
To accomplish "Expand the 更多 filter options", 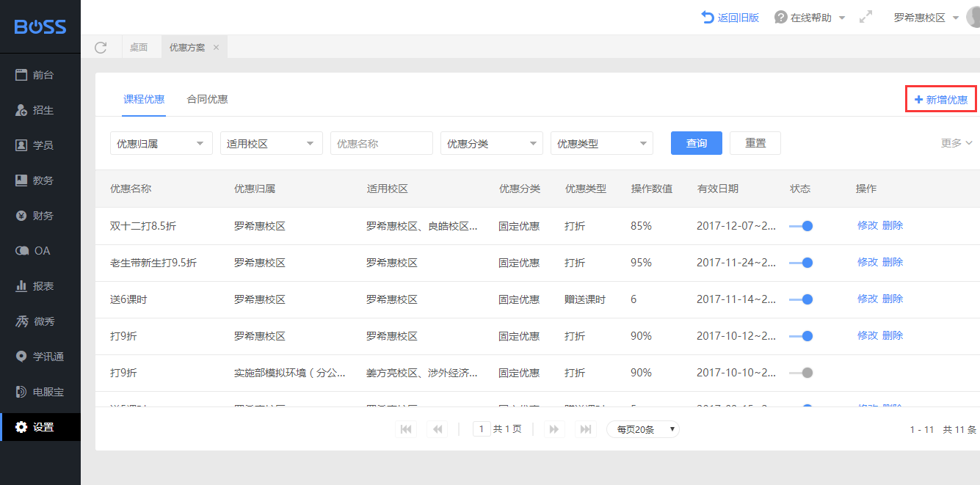I will [957, 143].
